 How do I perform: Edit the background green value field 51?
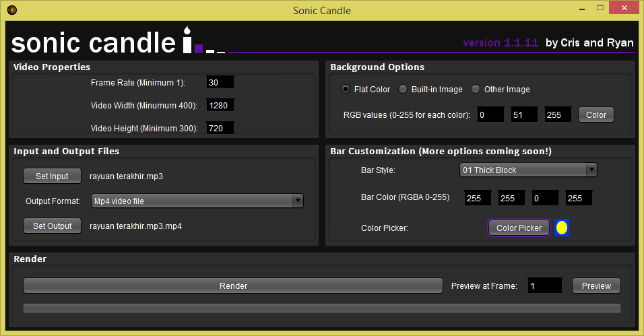524,114
